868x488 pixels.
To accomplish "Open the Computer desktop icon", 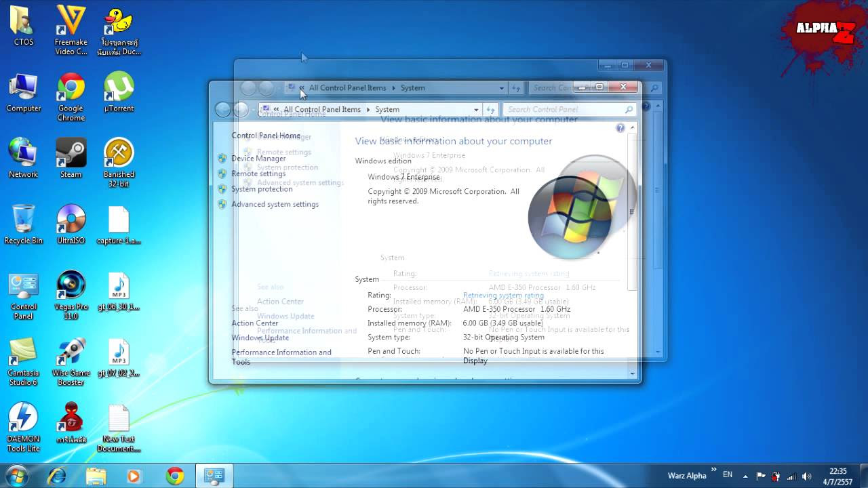I will point(23,93).
